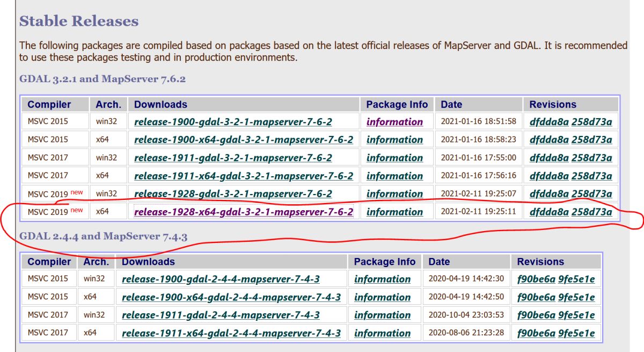View information for release-1911 win32 GDAL 3.2.1
The image size is (644, 352).
click(x=394, y=157)
